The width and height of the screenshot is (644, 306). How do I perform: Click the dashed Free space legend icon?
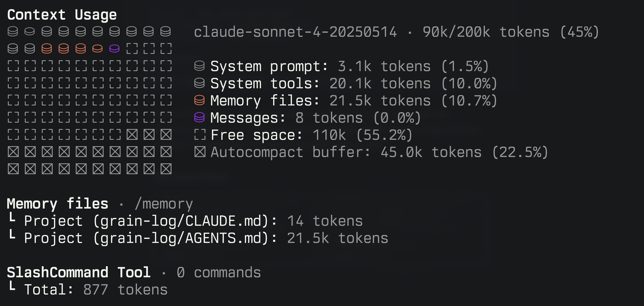click(x=200, y=135)
